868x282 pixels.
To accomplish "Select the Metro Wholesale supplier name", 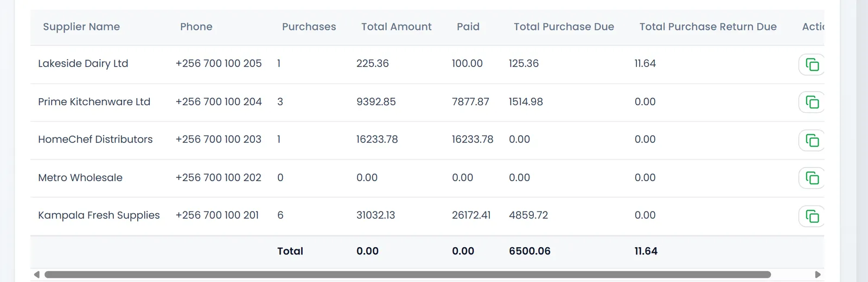I will [80, 177].
